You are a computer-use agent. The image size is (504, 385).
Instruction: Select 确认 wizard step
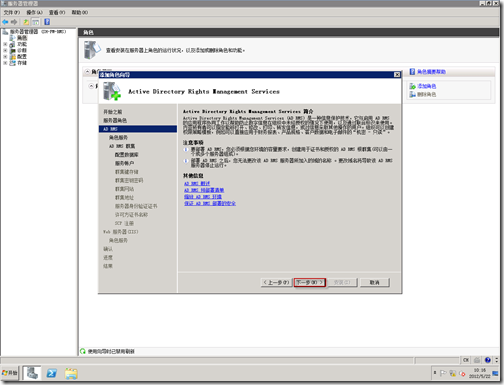point(108,249)
